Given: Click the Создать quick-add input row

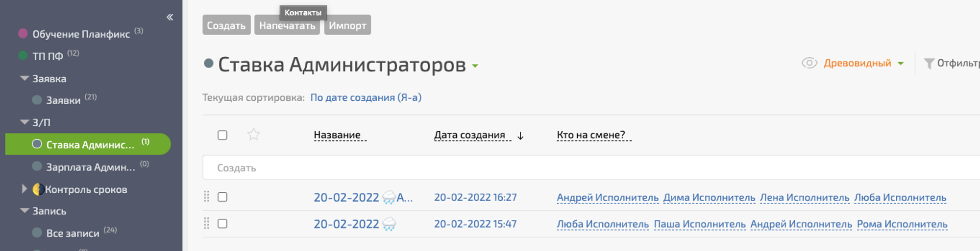Looking at the screenshot, I should pos(588,168).
